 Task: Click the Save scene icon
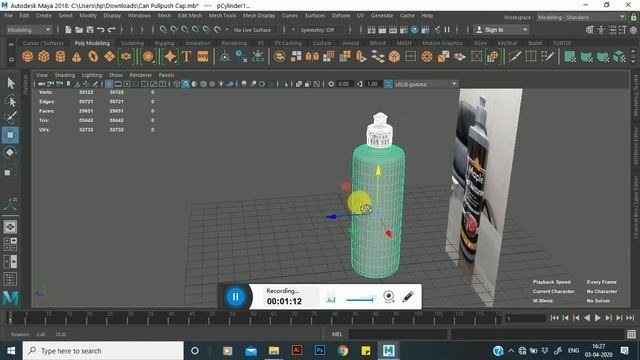click(90, 30)
